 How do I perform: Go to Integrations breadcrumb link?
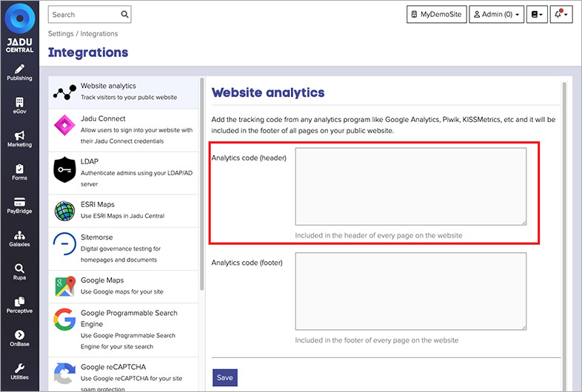coord(99,34)
